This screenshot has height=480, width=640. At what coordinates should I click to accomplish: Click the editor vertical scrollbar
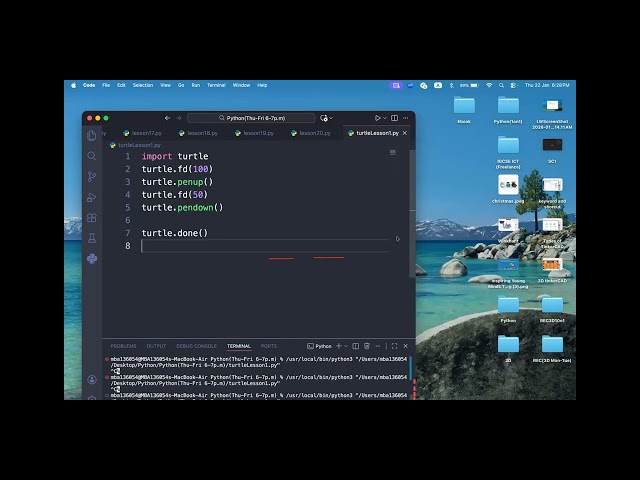coord(412,212)
